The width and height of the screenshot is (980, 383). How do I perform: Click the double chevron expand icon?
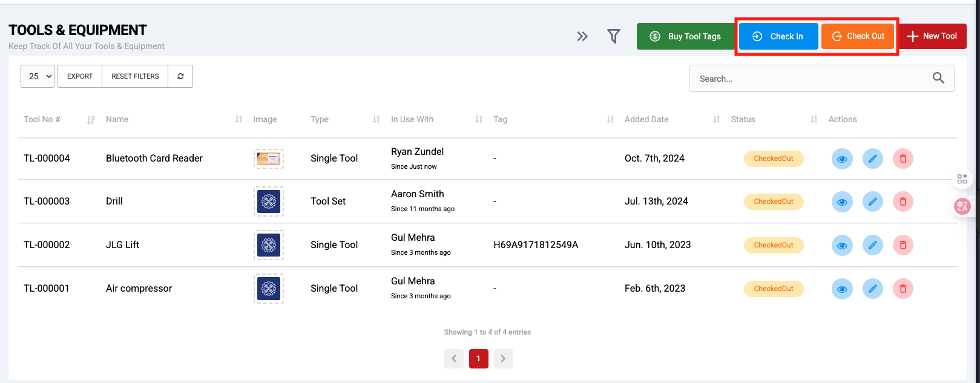pos(582,36)
